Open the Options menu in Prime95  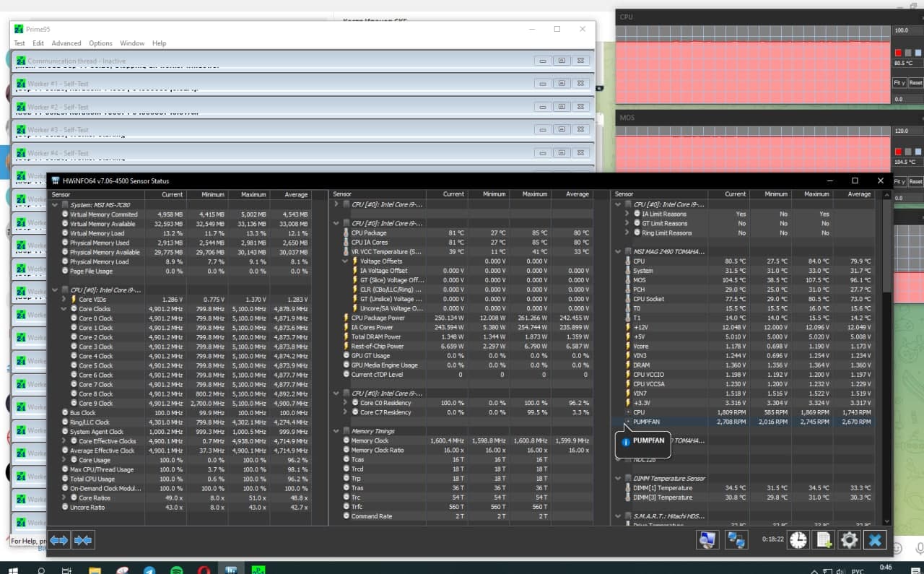click(100, 43)
